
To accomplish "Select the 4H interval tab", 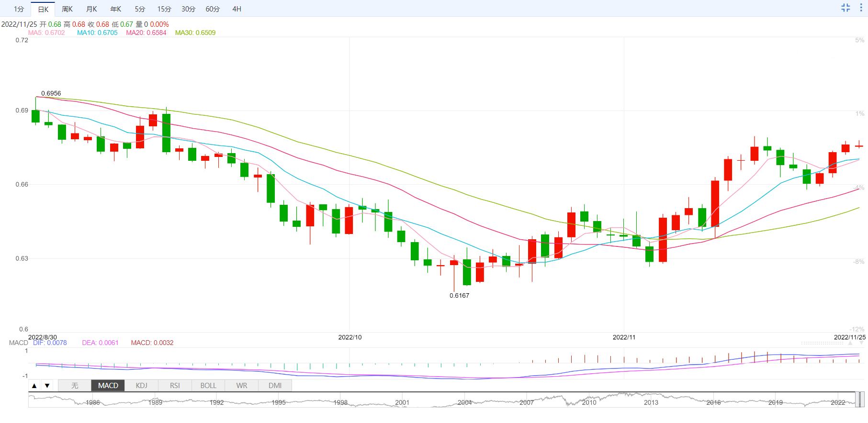I will click(x=237, y=9).
